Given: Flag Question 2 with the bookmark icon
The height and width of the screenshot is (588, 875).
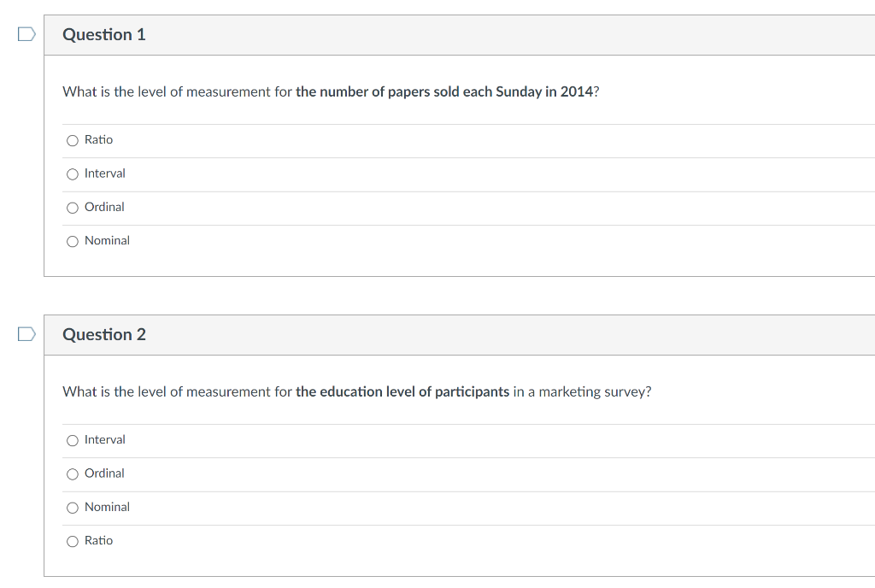Looking at the screenshot, I should pyautogui.click(x=26, y=334).
